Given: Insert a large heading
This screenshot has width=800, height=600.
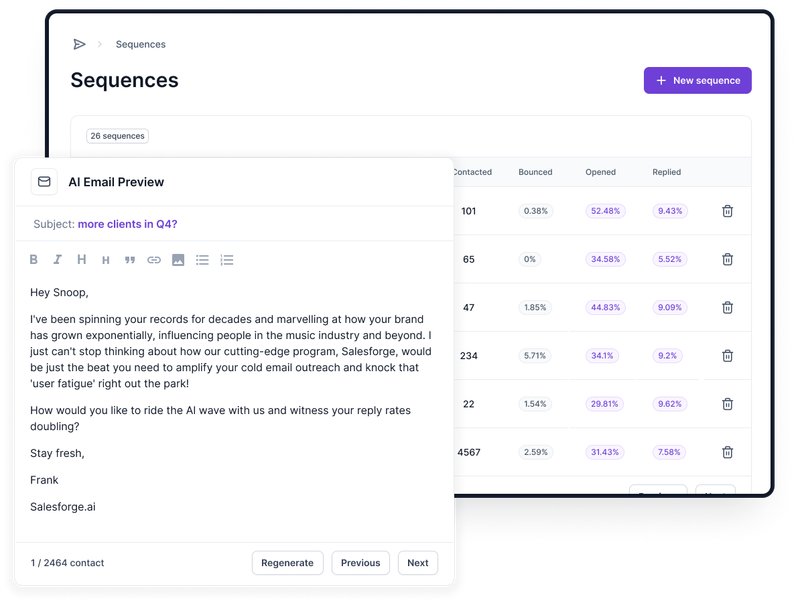Looking at the screenshot, I should [x=81, y=260].
